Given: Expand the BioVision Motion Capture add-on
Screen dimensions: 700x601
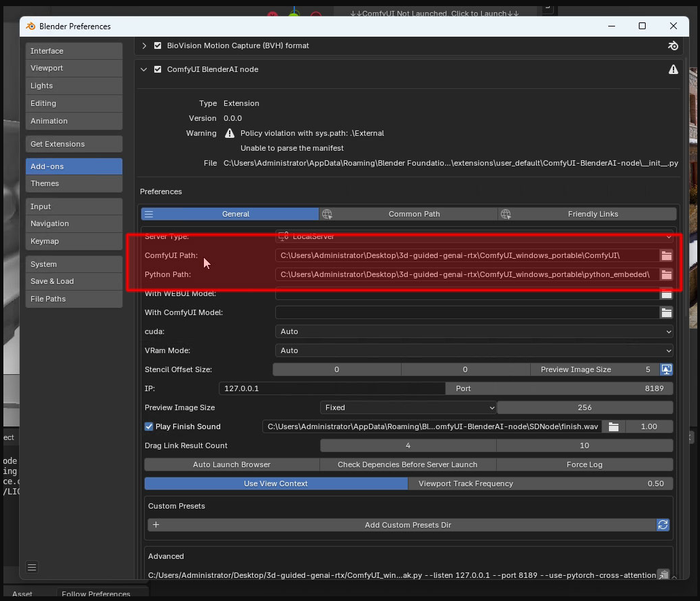Looking at the screenshot, I should pyautogui.click(x=144, y=45).
